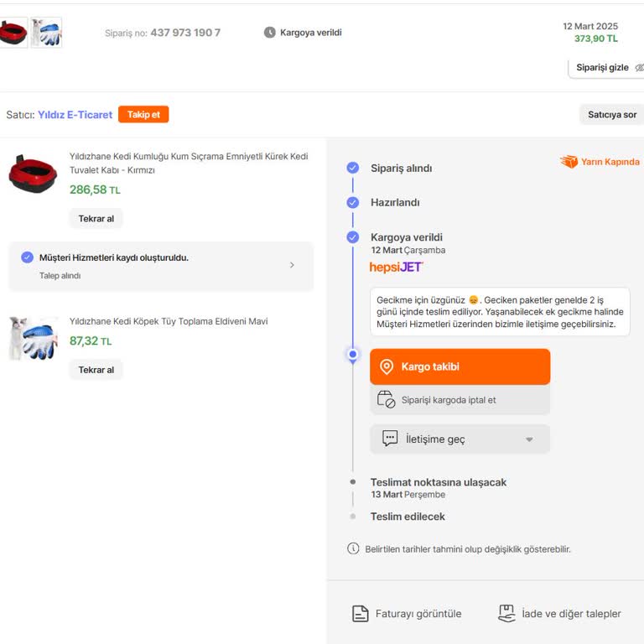This screenshot has width=644, height=644.
Task: Click the Sipariş alındı checkmark step
Action: click(353, 168)
